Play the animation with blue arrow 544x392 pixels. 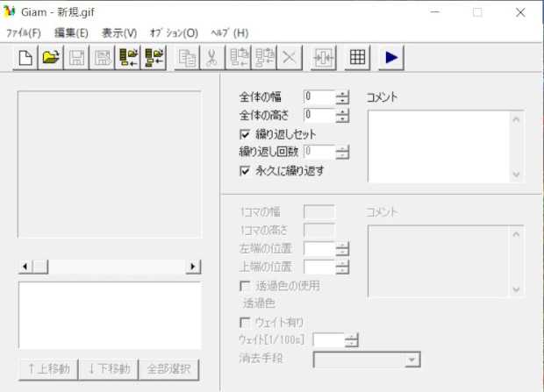coord(391,58)
